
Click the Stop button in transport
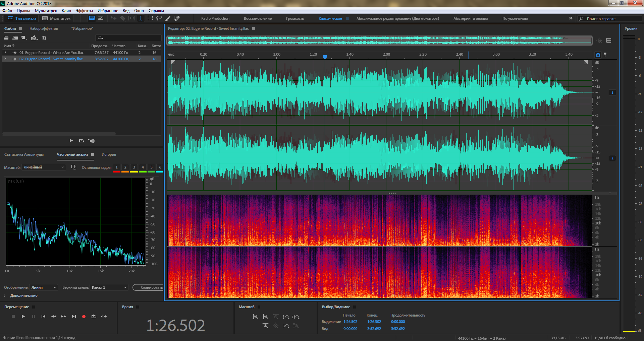point(13,316)
